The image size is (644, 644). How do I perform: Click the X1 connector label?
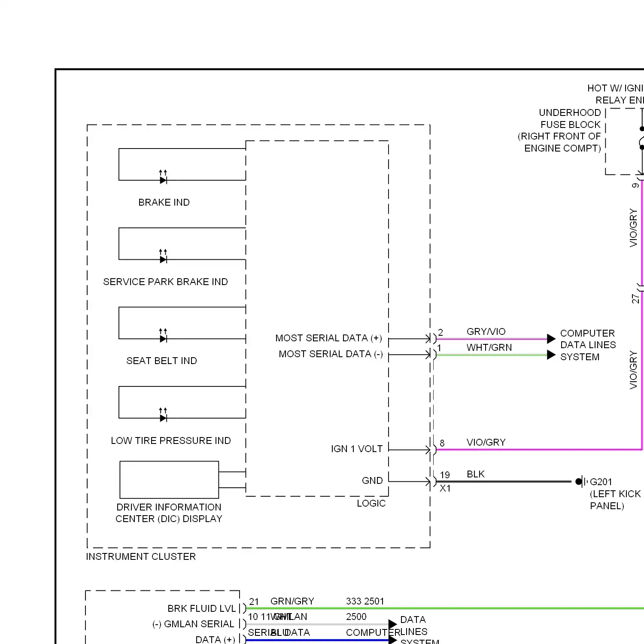(x=445, y=489)
